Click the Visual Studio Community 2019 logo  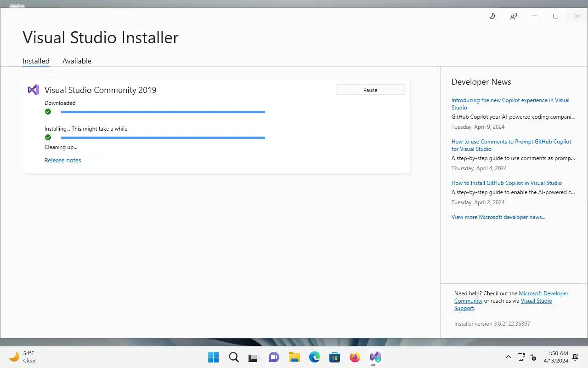(x=34, y=90)
